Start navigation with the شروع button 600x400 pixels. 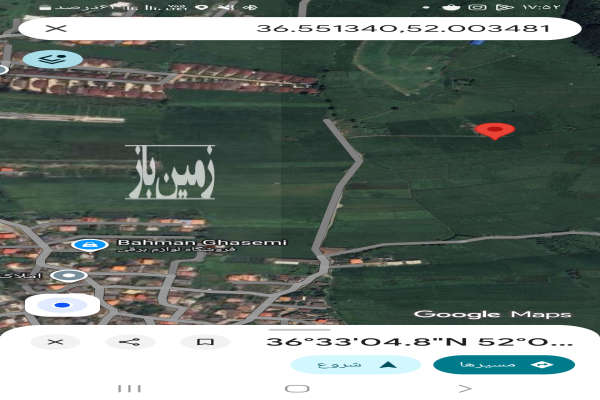tap(355, 364)
